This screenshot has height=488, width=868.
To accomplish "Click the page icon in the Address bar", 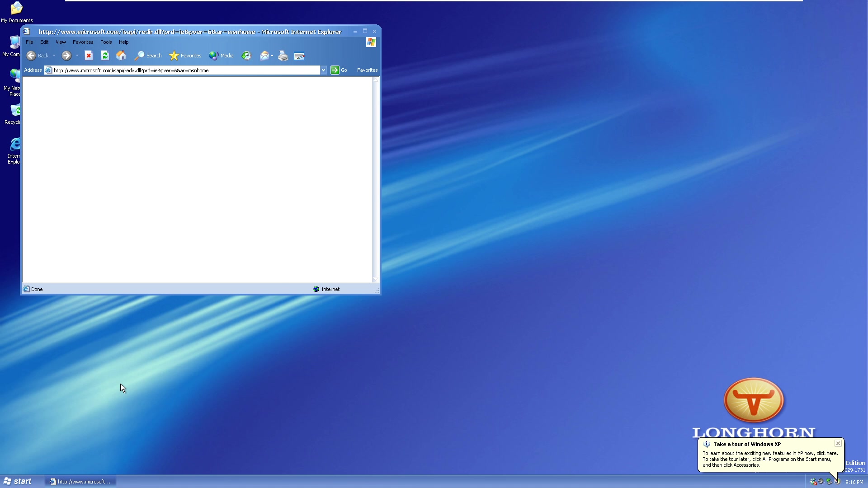I will (x=49, y=70).
